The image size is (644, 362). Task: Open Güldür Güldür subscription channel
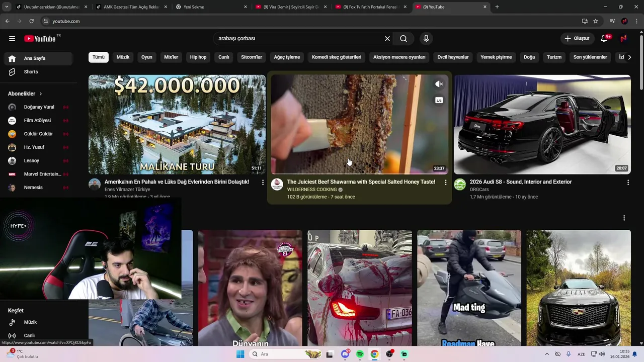38,134
